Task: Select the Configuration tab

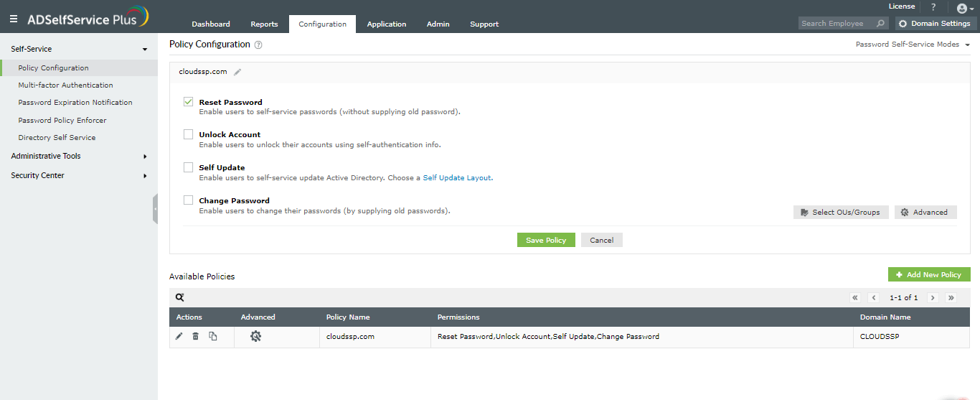Action: (322, 24)
